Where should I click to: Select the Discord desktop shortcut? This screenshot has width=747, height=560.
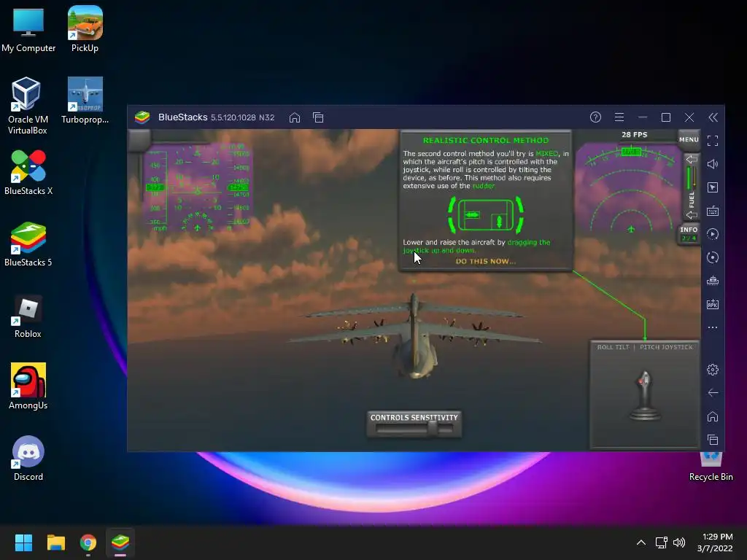[28, 458]
